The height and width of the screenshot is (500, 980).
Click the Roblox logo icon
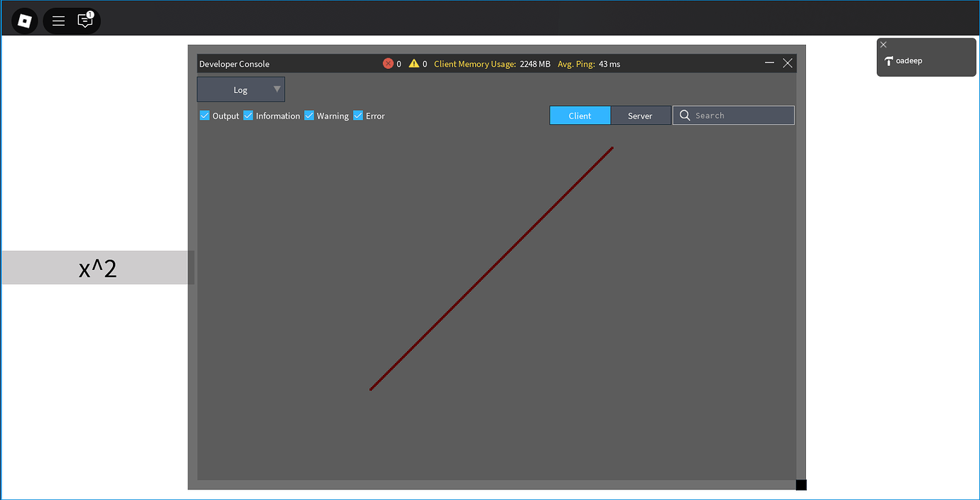coord(24,21)
